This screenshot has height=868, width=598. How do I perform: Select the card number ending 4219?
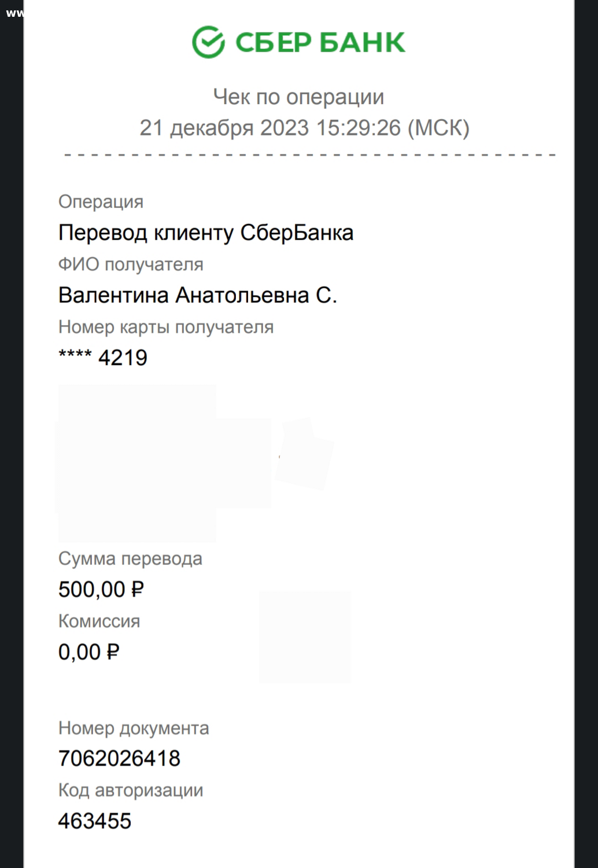pos(103,358)
